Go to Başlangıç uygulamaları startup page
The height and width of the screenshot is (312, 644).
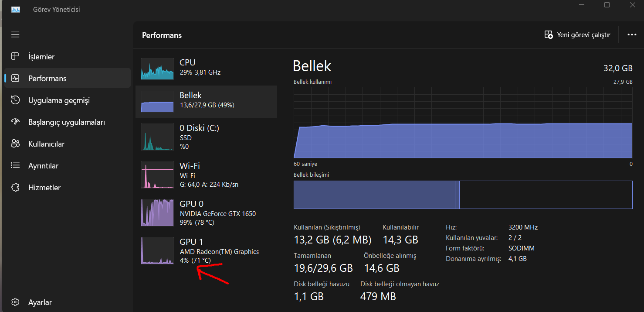pos(66,122)
